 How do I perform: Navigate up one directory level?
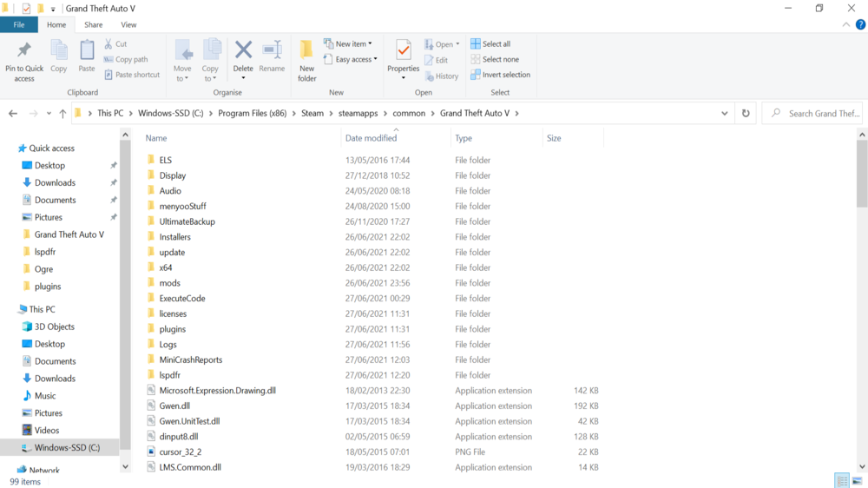coord(62,114)
